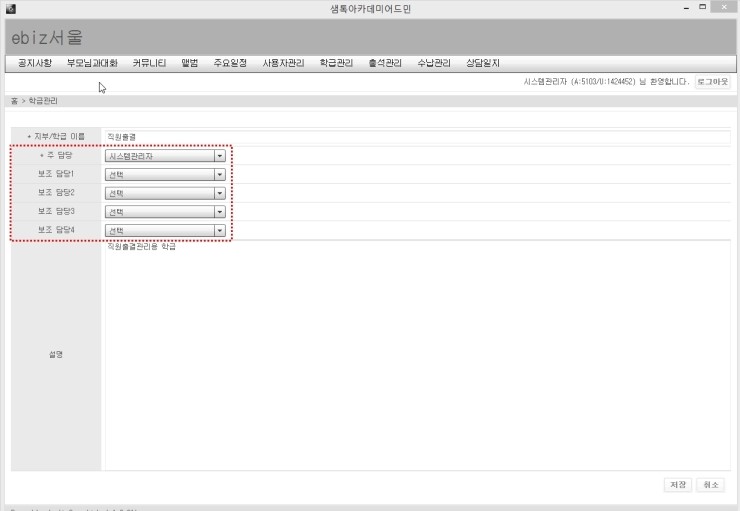The height and width of the screenshot is (511, 740).
Task: Click the 로그아웃 button
Action: [x=712, y=82]
